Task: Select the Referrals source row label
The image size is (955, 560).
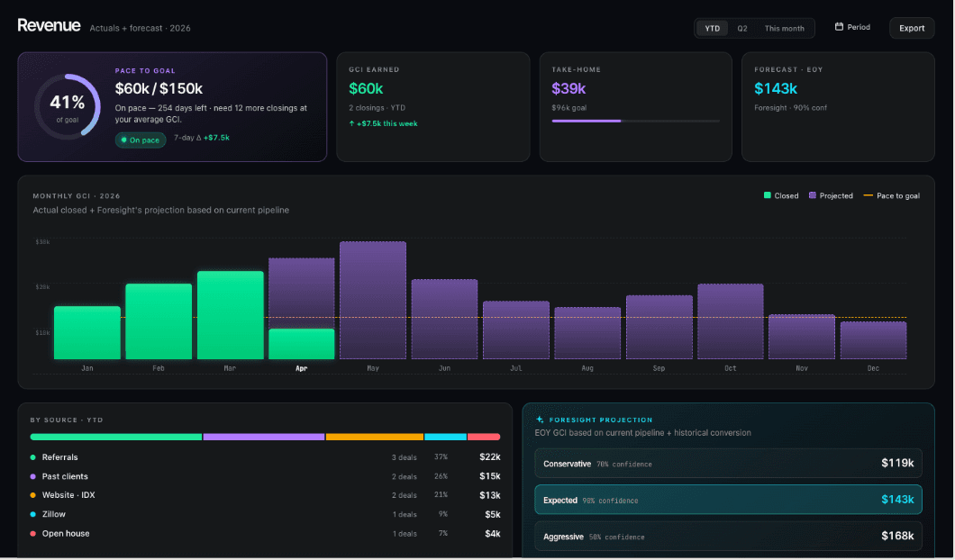Action: (x=59, y=457)
